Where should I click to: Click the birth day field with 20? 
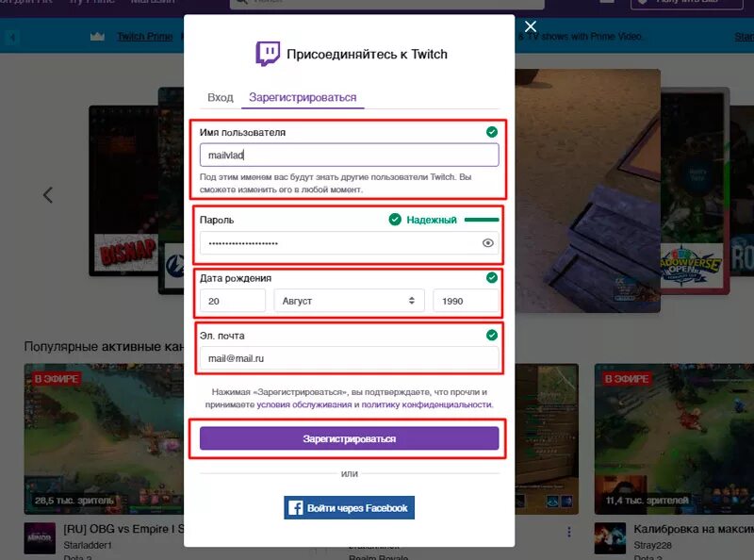click(233, 301)
